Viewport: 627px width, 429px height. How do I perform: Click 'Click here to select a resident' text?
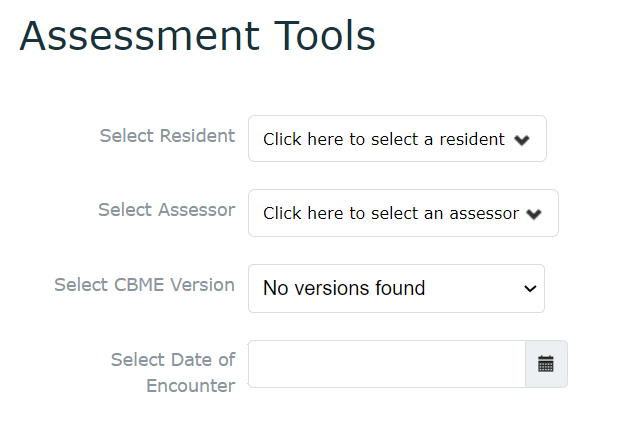pyautogui.click(x=384, y=140)
